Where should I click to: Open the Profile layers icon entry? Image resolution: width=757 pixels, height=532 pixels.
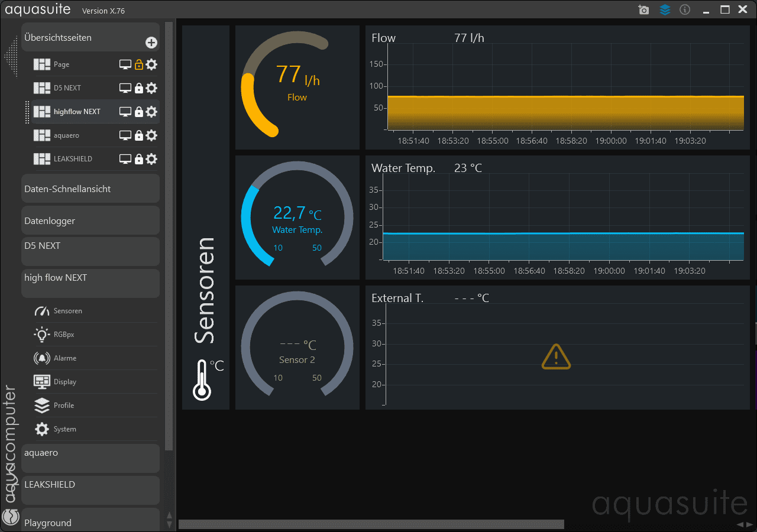tap(42, 406)
